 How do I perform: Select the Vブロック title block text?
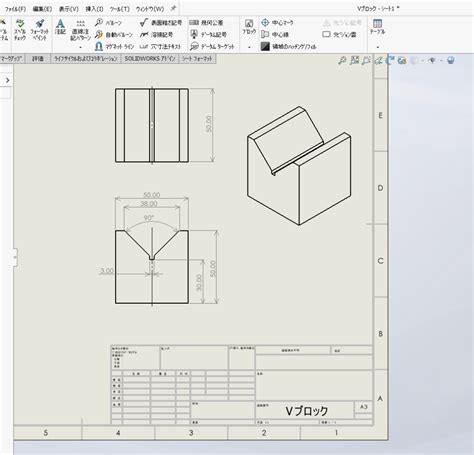click(306, 411)
